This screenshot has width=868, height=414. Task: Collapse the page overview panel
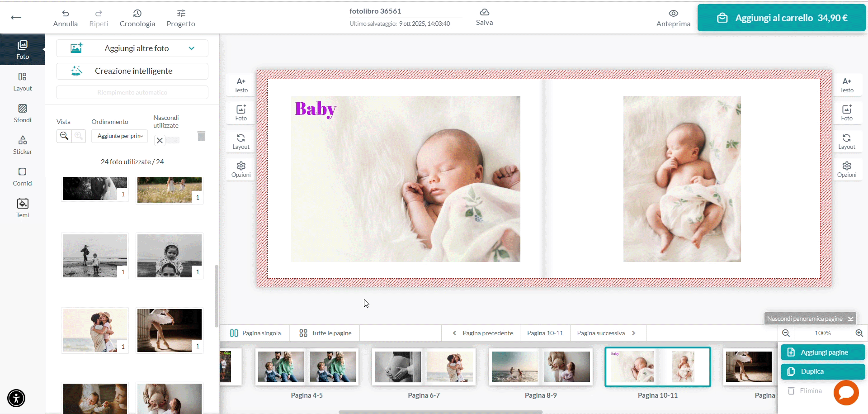pyautogui.click(x=810, y=319)
